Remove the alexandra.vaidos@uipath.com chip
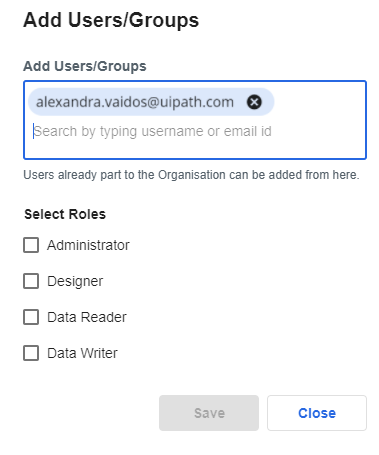 [254, 102]
